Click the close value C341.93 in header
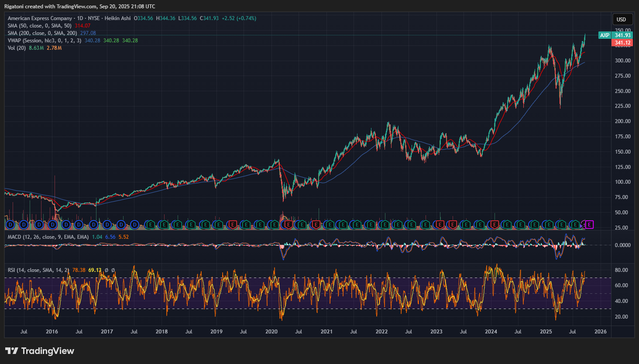639x364 pixels. pos(209,18)
